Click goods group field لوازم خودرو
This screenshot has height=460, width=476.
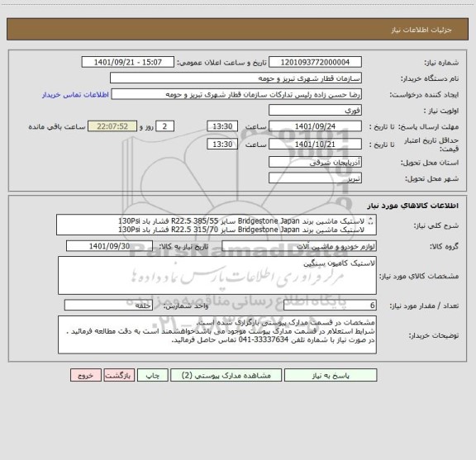tap(299, 246)
